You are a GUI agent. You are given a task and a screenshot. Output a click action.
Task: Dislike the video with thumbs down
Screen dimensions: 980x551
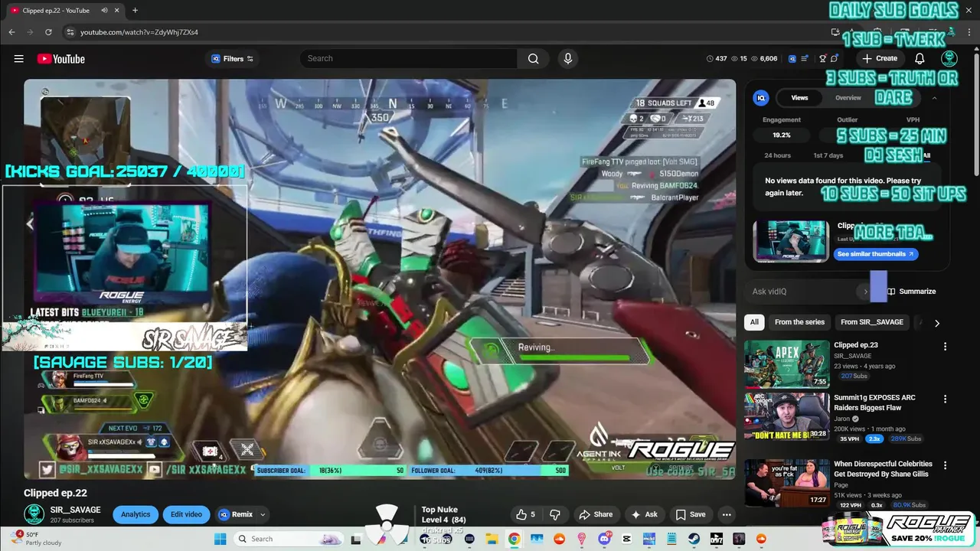tap(556, 514)
